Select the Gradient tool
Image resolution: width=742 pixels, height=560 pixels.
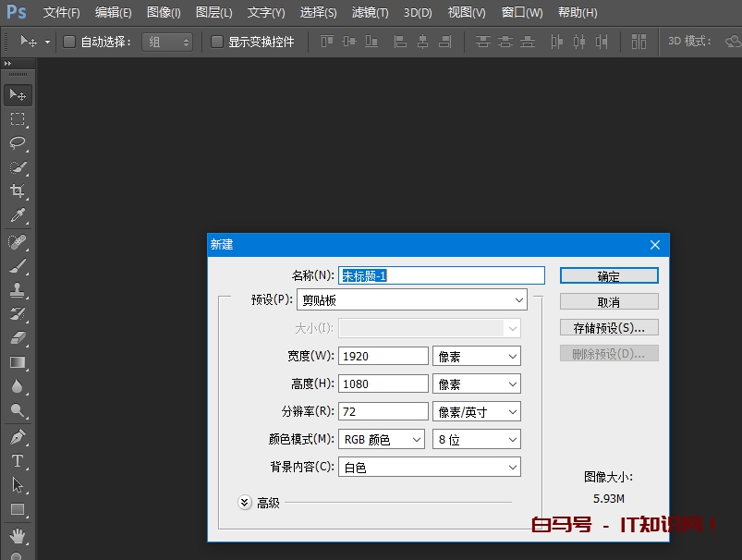18,363
